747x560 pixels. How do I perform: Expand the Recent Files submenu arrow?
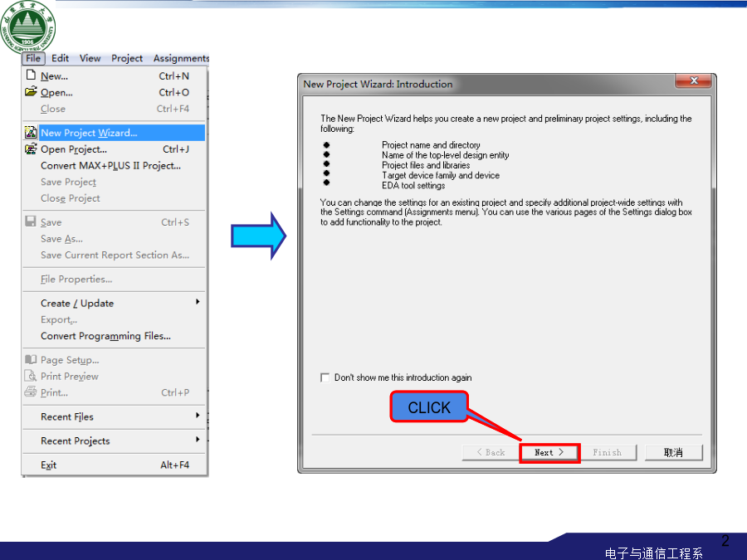(198, 416)
